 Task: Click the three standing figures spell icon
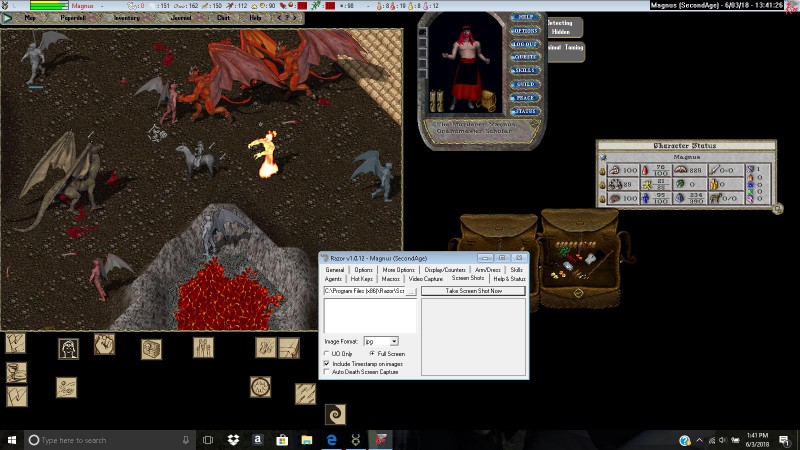click(x=204, y=347)
